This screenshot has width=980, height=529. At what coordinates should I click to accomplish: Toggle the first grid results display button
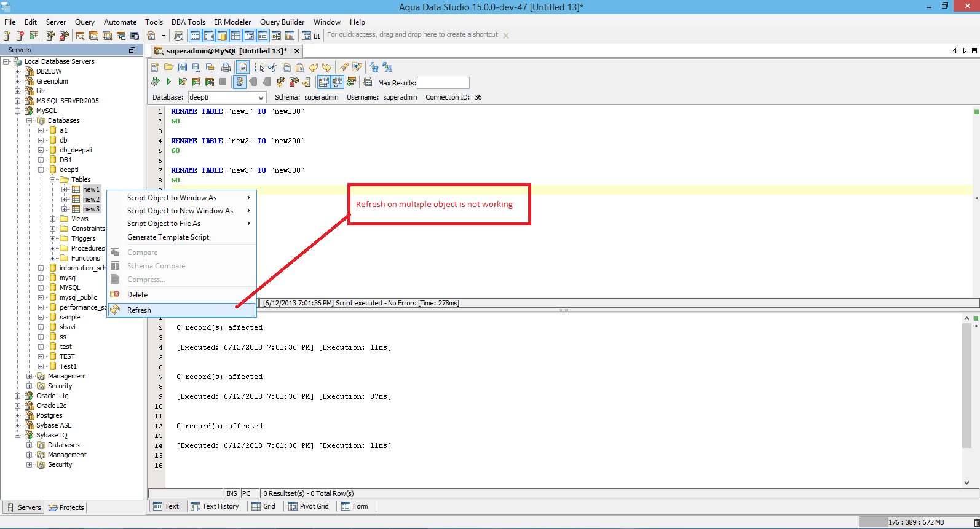[x=324, y=82]
